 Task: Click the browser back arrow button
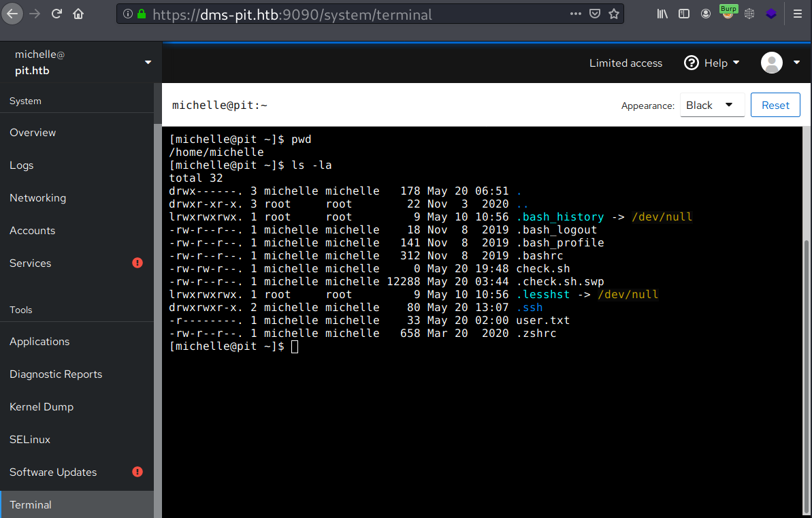tap(13, 14)
